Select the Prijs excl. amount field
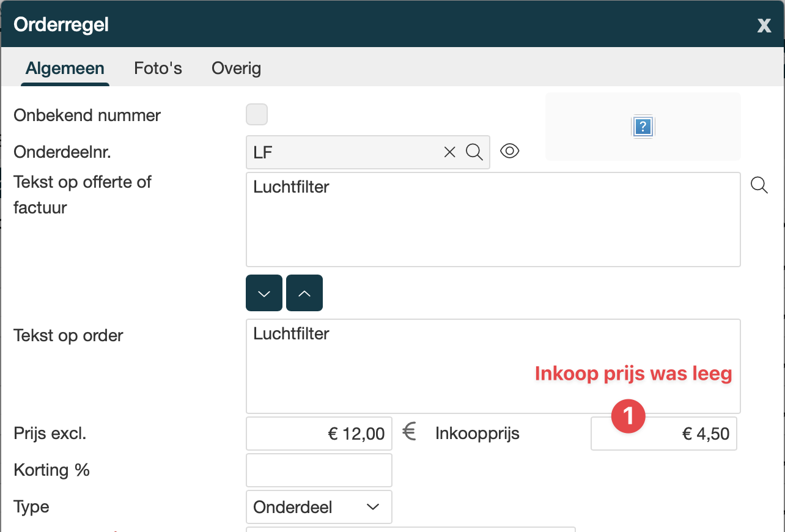The width and height of the screenshot is (785, 532). point(319,434)
